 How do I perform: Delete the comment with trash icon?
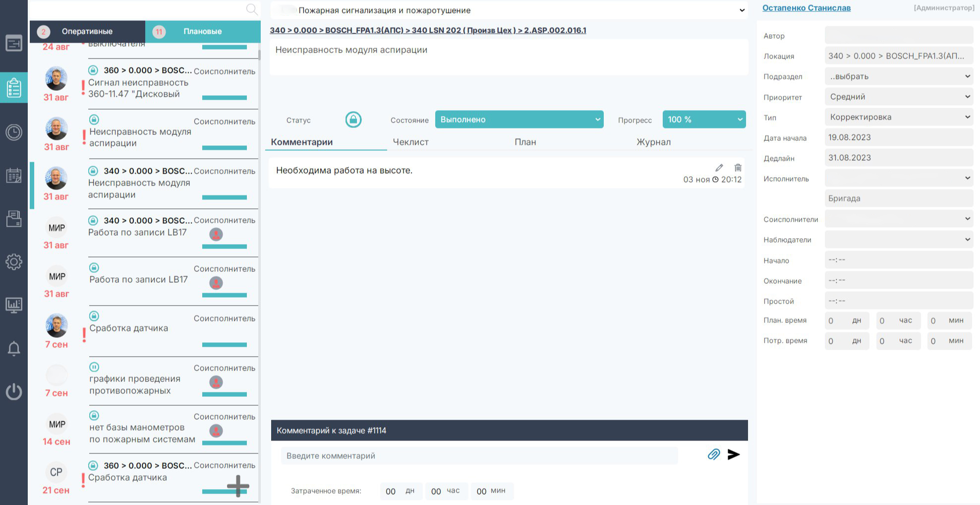[x=738, y=168]
